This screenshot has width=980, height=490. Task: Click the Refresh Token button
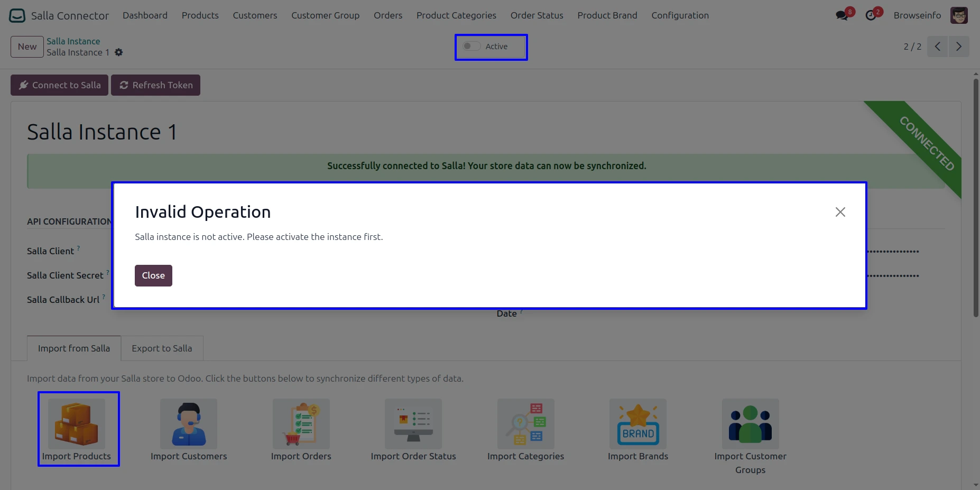(156, 85)
